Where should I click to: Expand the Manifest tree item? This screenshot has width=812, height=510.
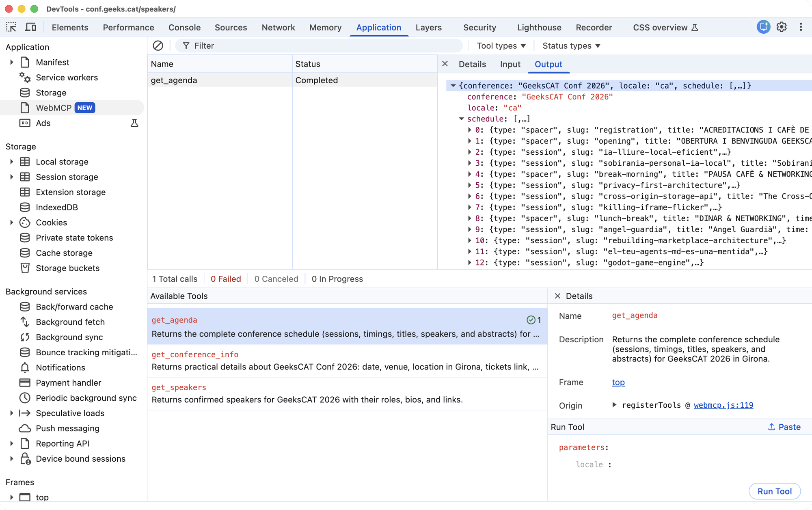coord(12,62)
